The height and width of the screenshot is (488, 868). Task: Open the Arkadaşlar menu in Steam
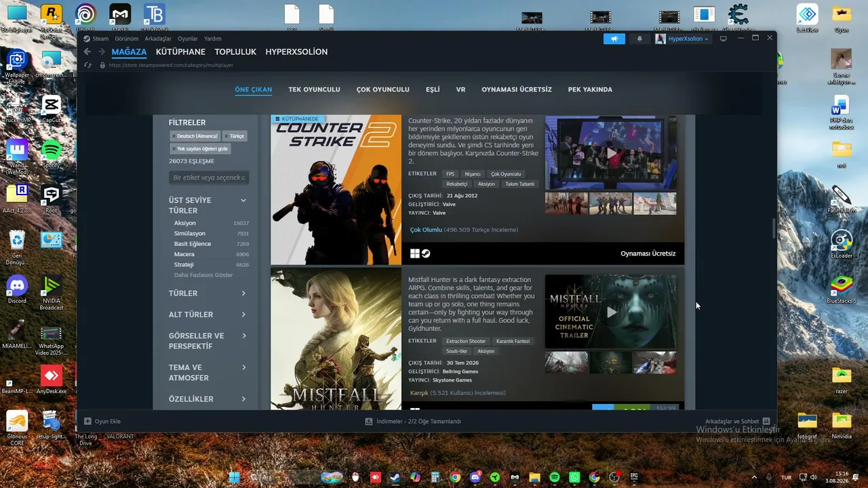tap(158, 39)
